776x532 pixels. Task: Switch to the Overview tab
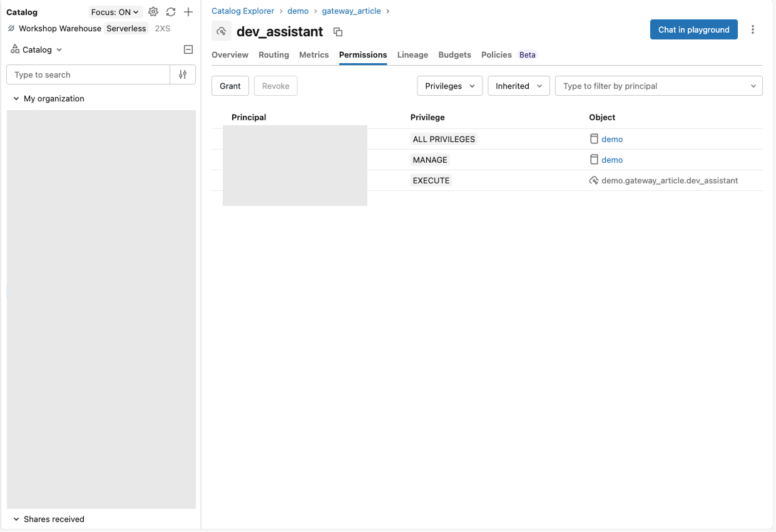tap(230, 54)
